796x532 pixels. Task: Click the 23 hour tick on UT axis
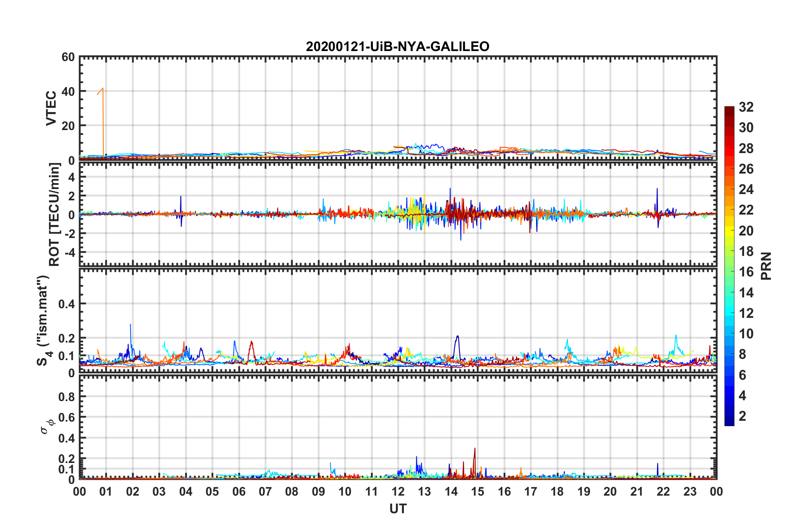(690, 491)
